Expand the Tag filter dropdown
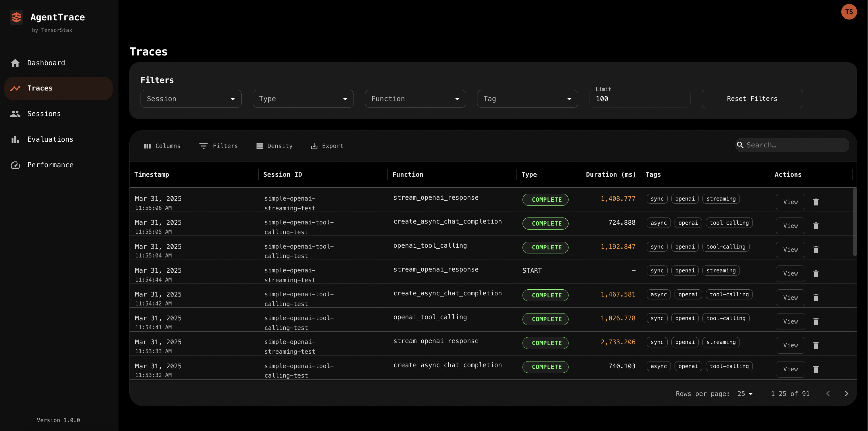The width and height of the screenshot is (868, 431). pos(527,99)
